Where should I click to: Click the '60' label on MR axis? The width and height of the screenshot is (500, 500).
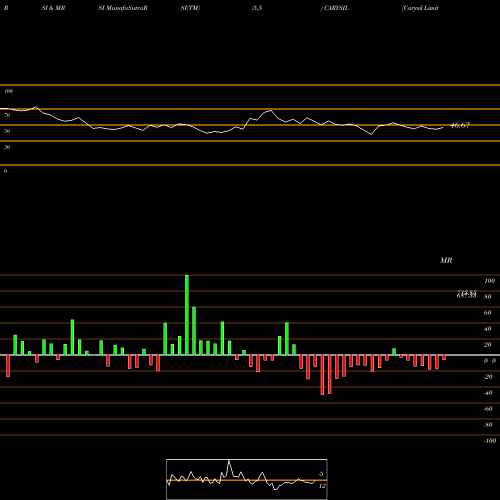click(488, 313)
